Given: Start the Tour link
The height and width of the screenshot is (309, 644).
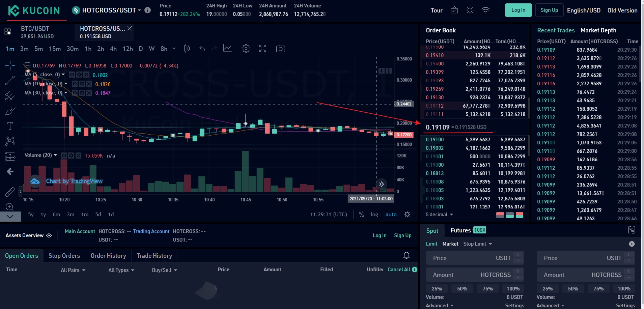Looking at the screenshot, I should 437,10.
